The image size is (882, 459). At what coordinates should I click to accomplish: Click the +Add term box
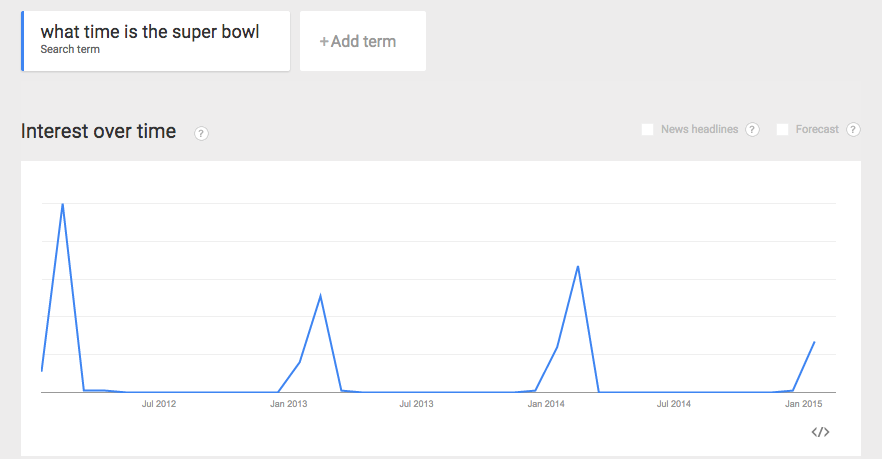pyautogui.click(x=362, y=41)
